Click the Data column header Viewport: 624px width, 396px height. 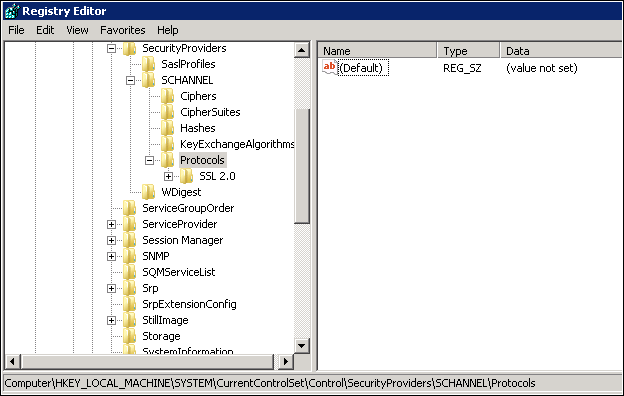[561, 51]
